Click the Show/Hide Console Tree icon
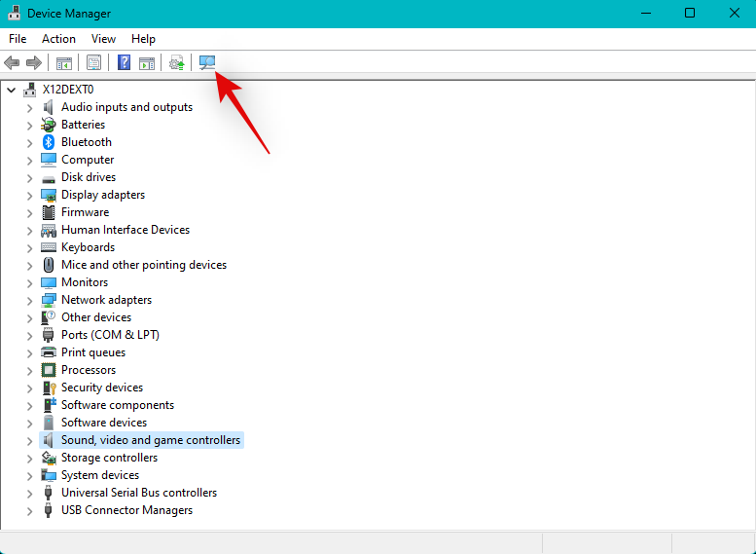 tap(63, 63)
